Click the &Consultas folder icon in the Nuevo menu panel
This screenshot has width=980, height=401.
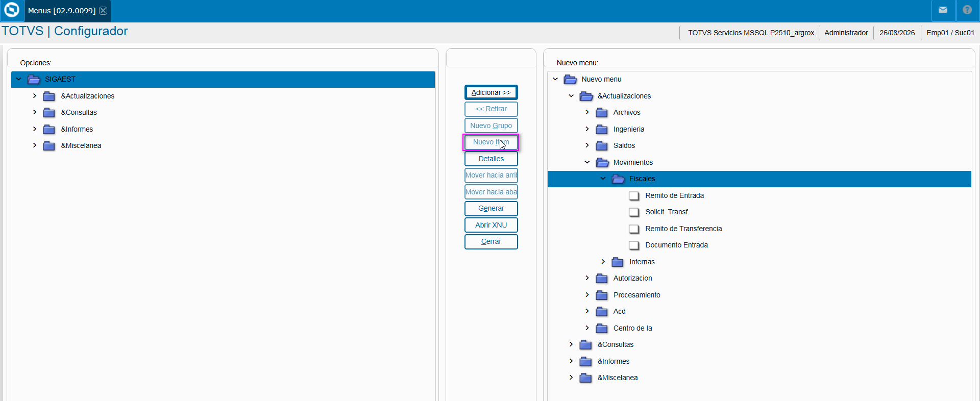click(x=585, y=344)
